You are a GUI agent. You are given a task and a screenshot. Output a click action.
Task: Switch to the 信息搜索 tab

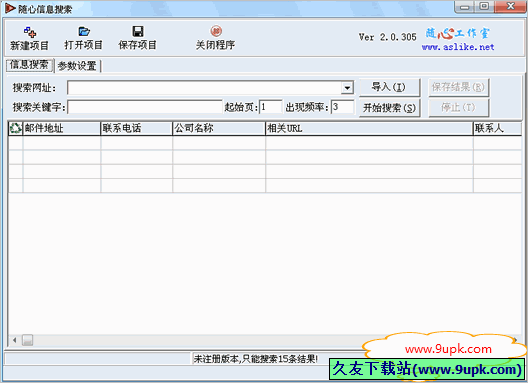tap(30, 65)
